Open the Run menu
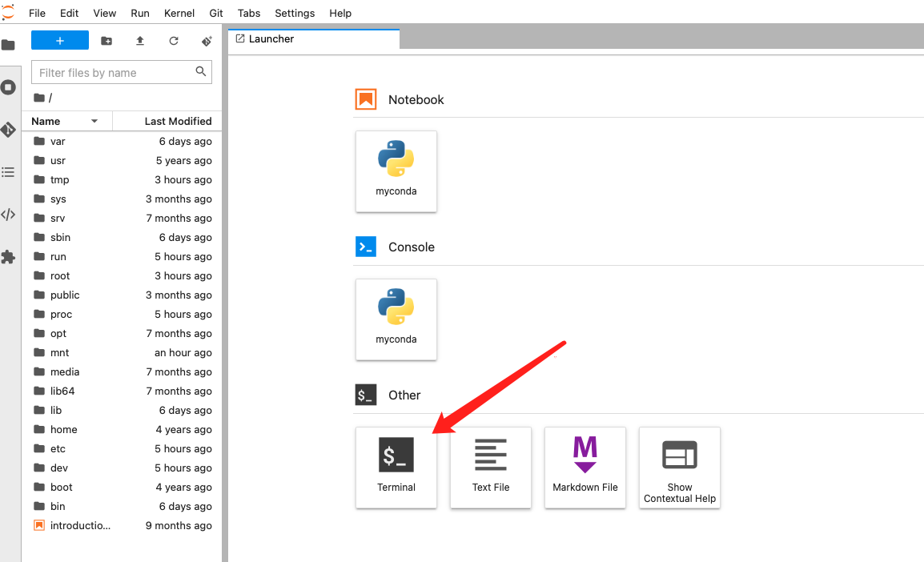The width and height of the screenshot is (924, 562). (x=139, y=13)
